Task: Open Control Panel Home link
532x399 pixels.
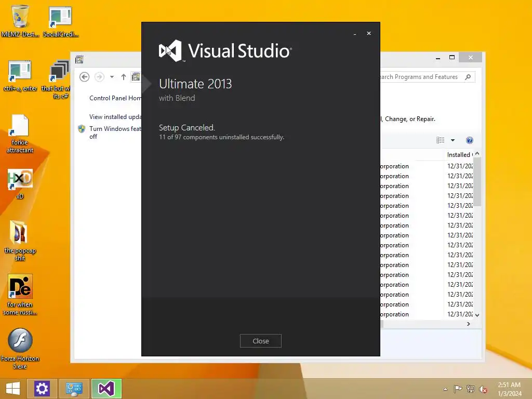Action: click(115, 98)
